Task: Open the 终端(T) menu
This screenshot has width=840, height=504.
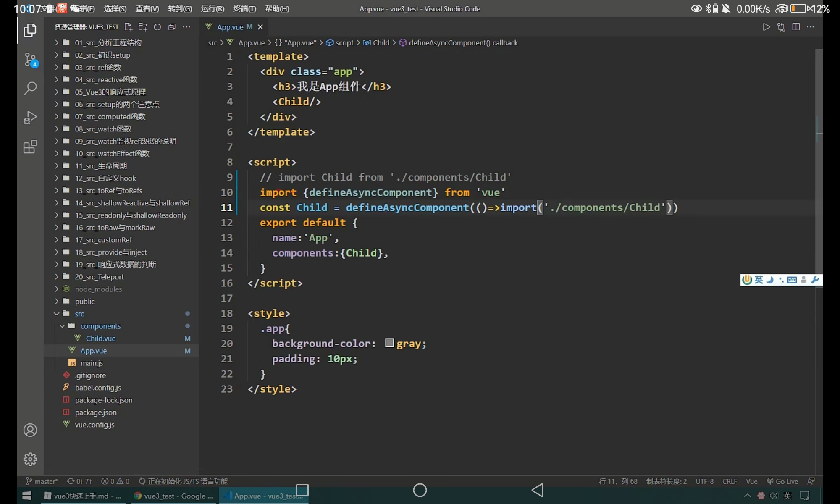Action: (x=244, y=8)
